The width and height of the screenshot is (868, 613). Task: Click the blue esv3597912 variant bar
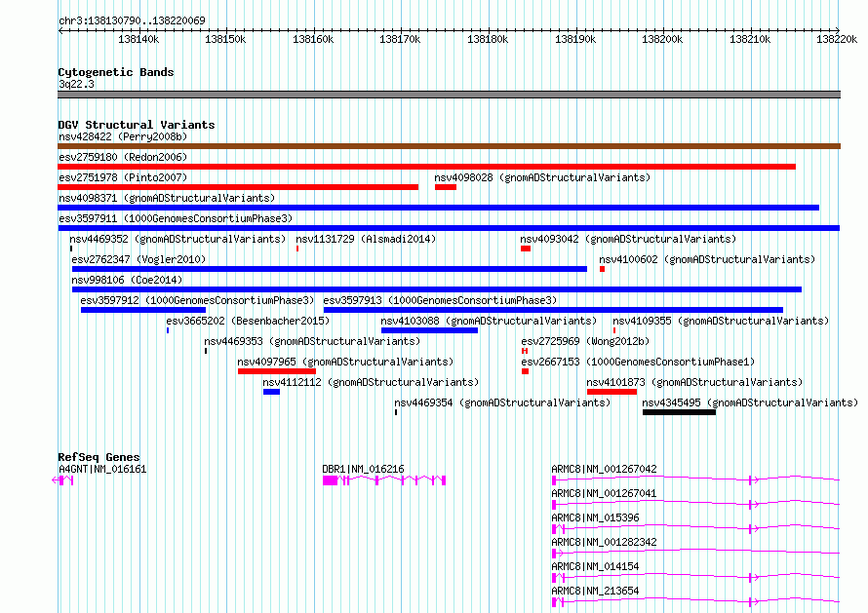143,310
